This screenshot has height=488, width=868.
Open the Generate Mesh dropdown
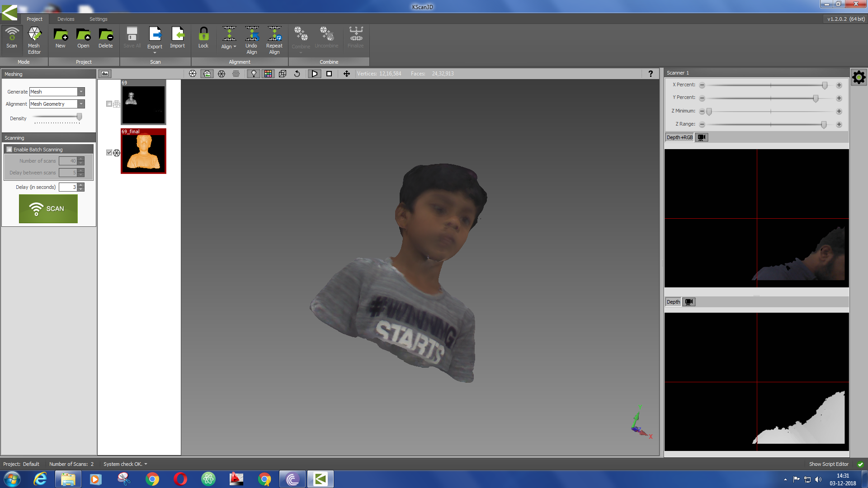coord(81,92)
